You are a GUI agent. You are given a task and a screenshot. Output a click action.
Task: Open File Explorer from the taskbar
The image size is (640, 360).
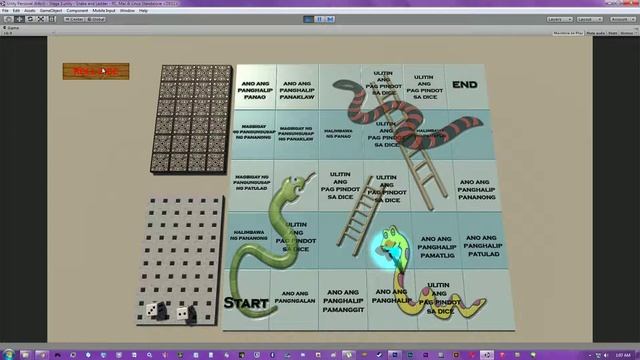coord(25,355)
